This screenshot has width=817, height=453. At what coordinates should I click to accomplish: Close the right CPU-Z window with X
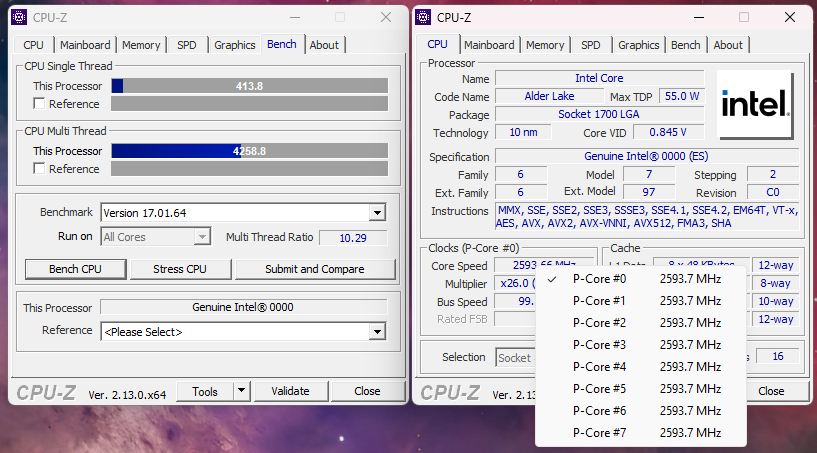click(790, 17)
